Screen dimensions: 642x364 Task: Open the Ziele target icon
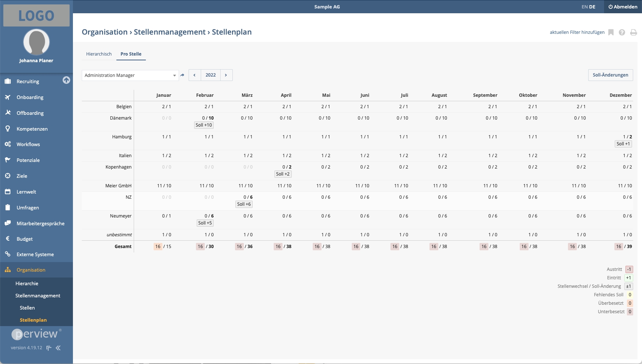click(8, 176)
